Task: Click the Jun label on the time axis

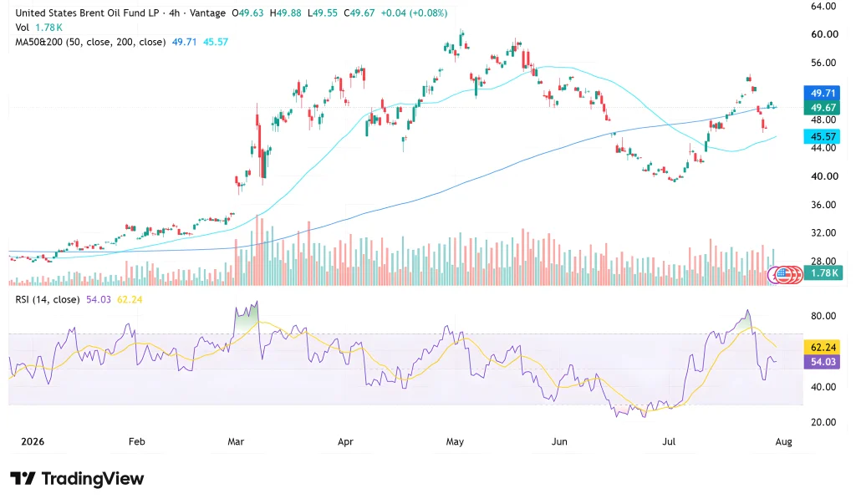Action: tap(559, 442)
